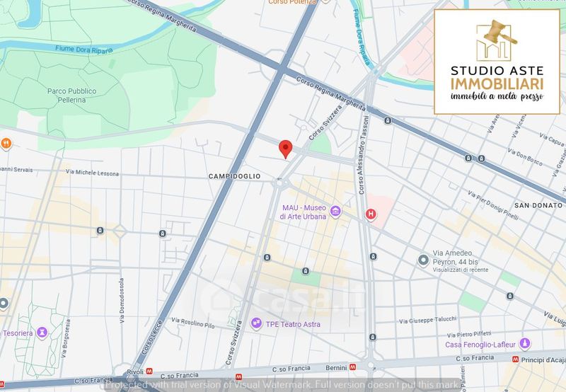Click the orange restaurant marker
The image size is (566, 392).
pyautogui.click(x=6, y=142)
